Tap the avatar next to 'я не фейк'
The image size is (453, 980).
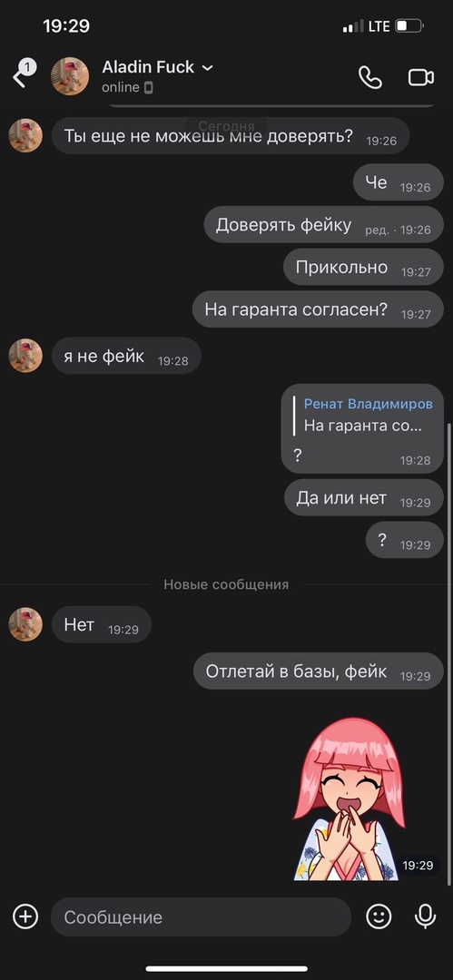25,356
